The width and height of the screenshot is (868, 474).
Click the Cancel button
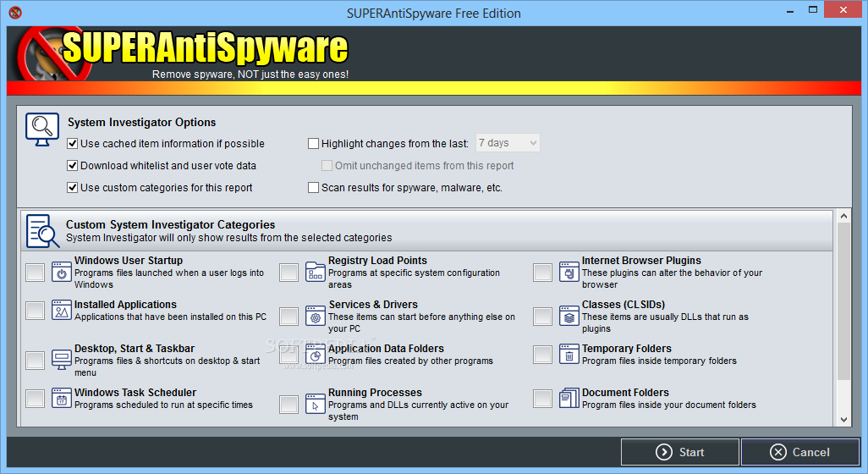click(800, 452)
